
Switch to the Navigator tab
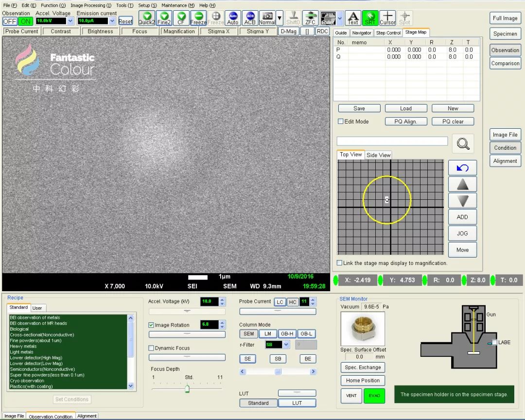coord(362,33)
